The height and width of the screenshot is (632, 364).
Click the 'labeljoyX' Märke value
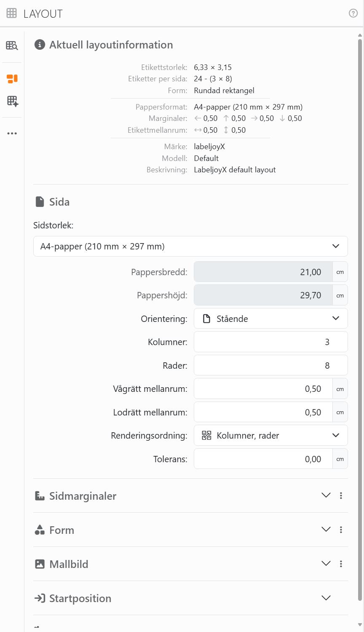[209, 147]
